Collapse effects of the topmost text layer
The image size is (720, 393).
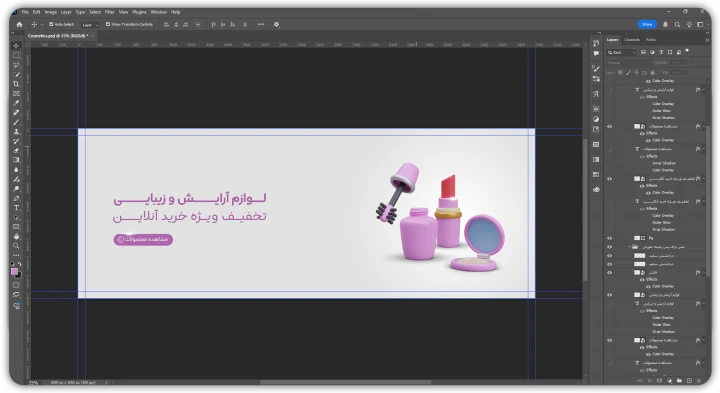(x=703, y=90)
